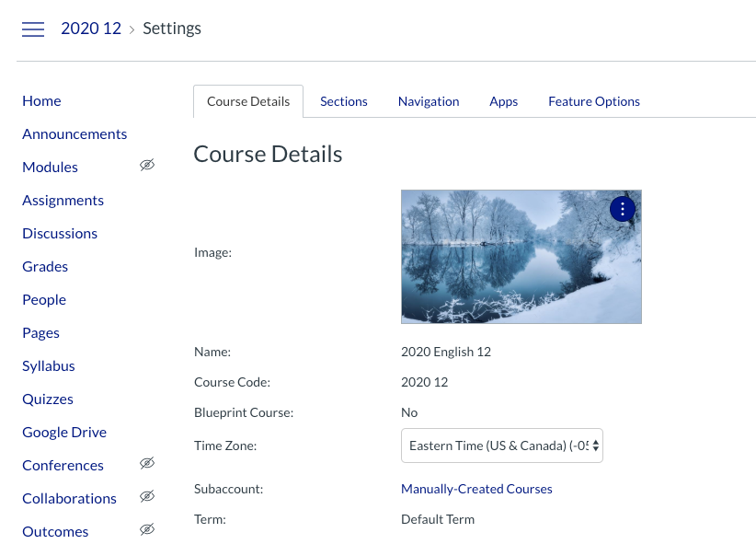Open Google Drive from course navigation
Image resolution: width=756 pixels, height=544 pixels.
(x=64, y=433)
